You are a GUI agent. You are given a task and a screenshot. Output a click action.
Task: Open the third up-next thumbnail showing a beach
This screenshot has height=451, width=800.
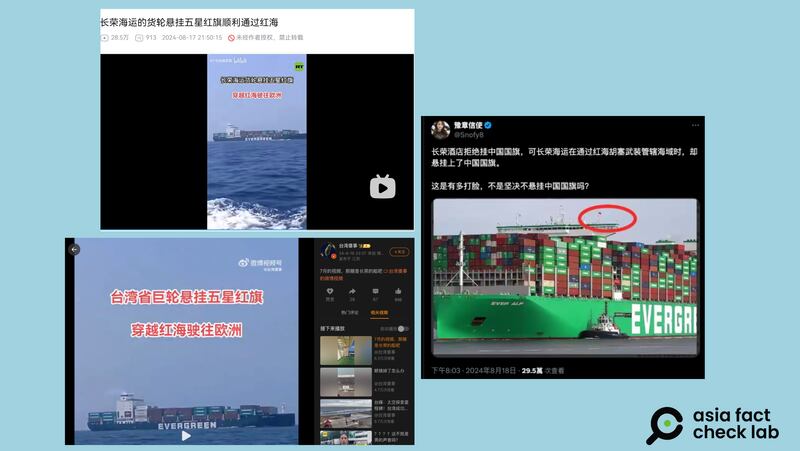click(346, 413)
